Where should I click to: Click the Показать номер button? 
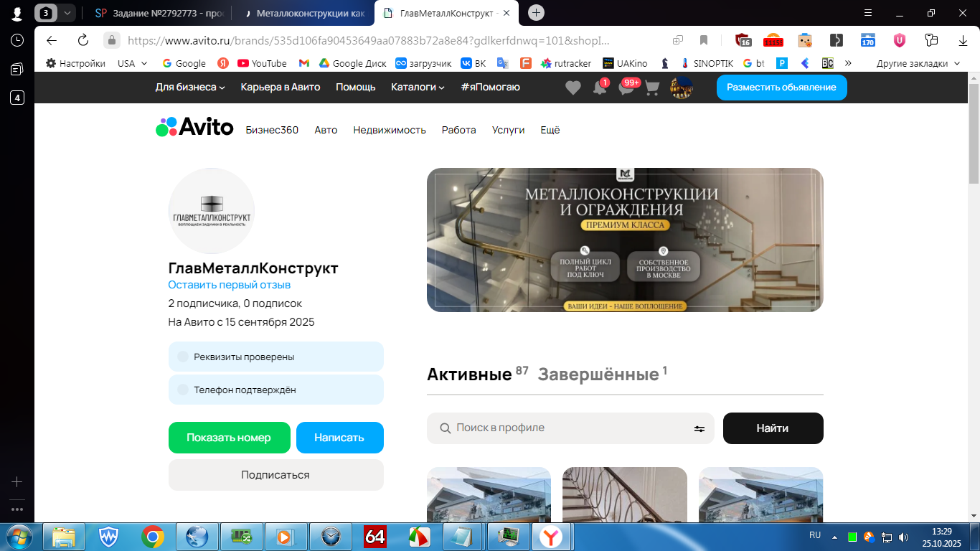230,438
